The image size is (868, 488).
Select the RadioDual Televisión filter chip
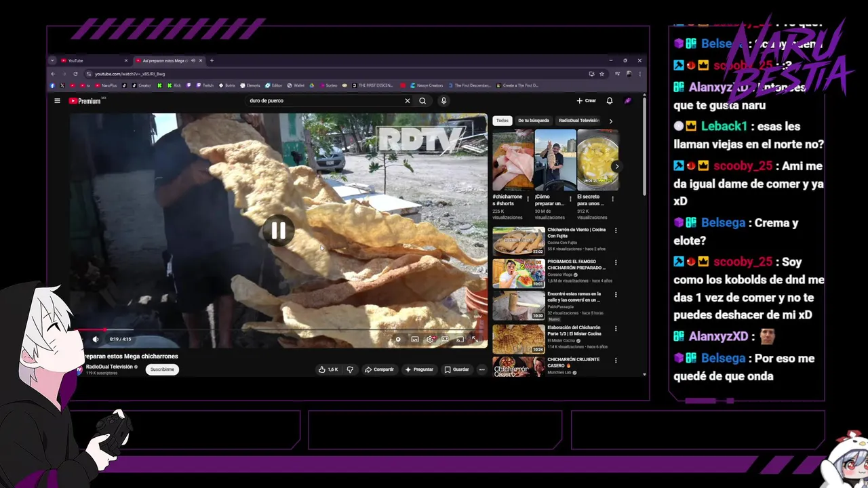click(579, 121)
